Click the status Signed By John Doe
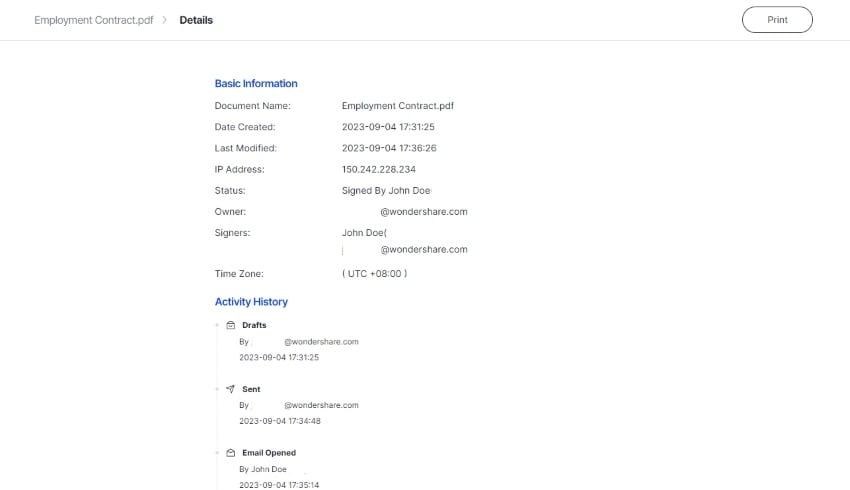Image resolution: width=850 pixels, height=490 pixels. tap(386, 190)
